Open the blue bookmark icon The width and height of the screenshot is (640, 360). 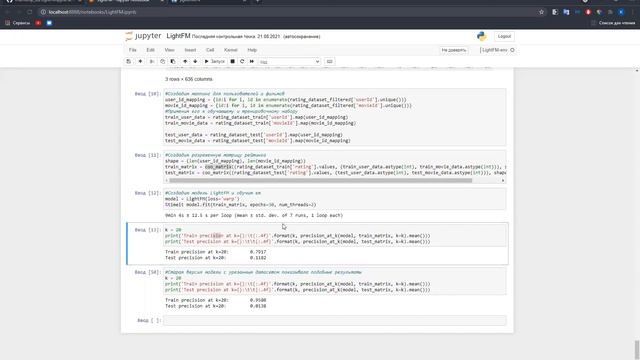49,23
